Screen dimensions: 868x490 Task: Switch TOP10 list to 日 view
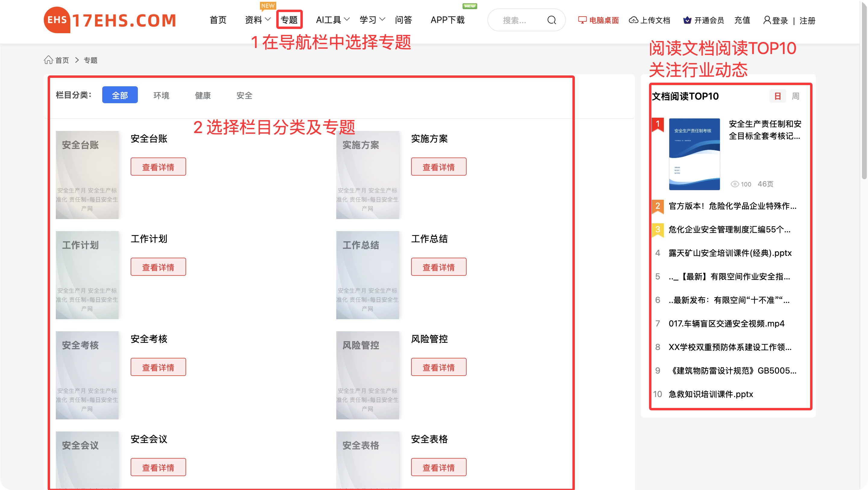[x=778, y=96]
